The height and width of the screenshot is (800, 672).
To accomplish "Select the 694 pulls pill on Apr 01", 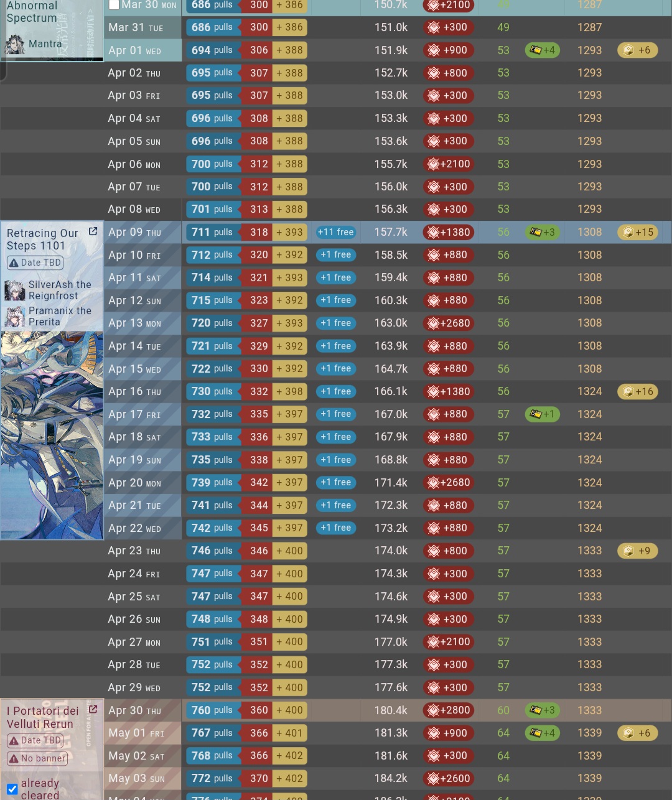I will pos(213,50).
